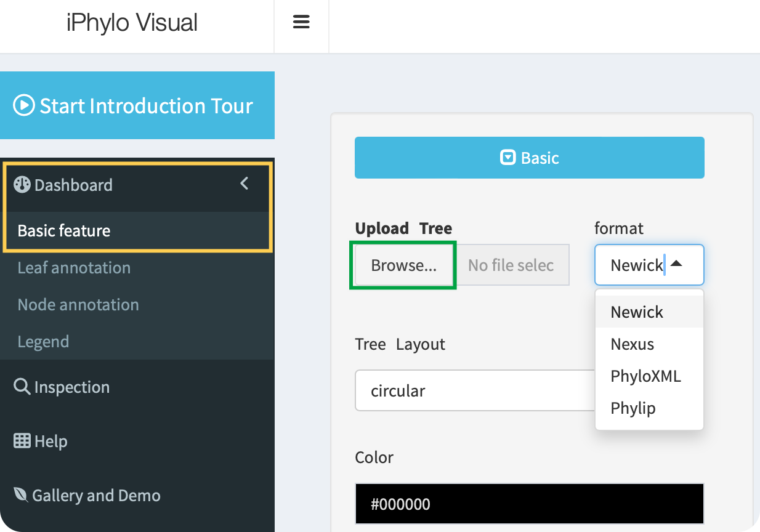Click the No file selected field
The height and width of the screenshot is (532, 760).
pos(511,265)
